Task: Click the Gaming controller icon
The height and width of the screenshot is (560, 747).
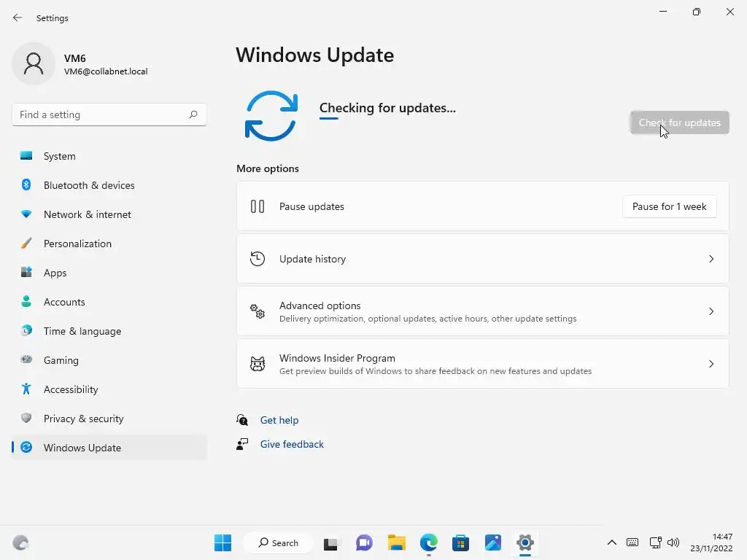Action: (x=26, y=359)
